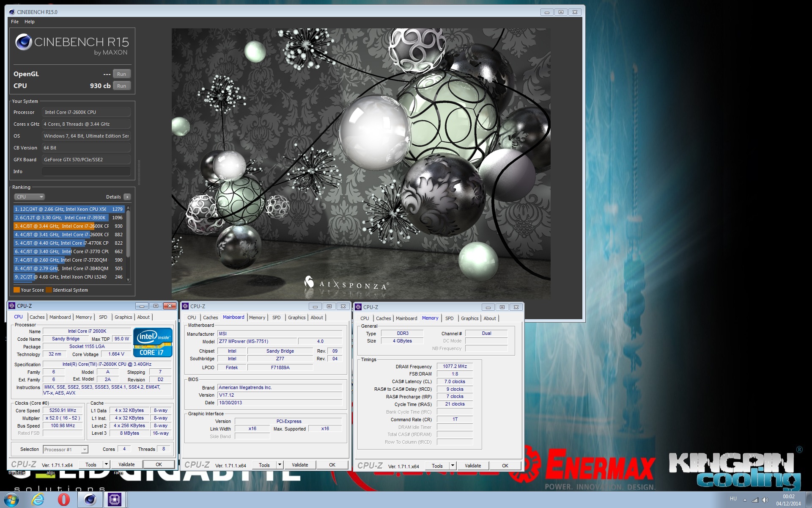Image resolution: width=812 pixels, height=508 pixels.
Task: Click the title bar icon of the CPU-Z CPU window
Action: click(12, 306)
